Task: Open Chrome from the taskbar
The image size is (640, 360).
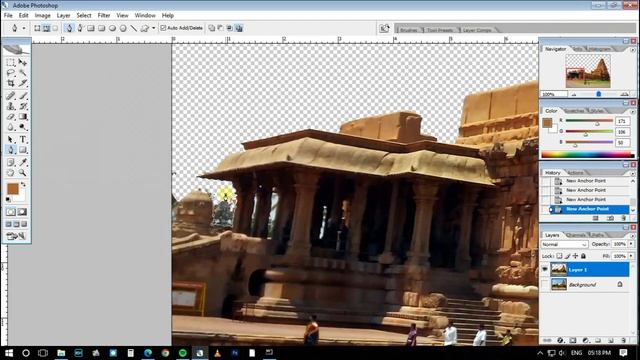Action: coord(165,353)
